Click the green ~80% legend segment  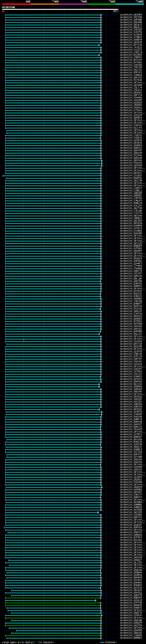point(101,4)
